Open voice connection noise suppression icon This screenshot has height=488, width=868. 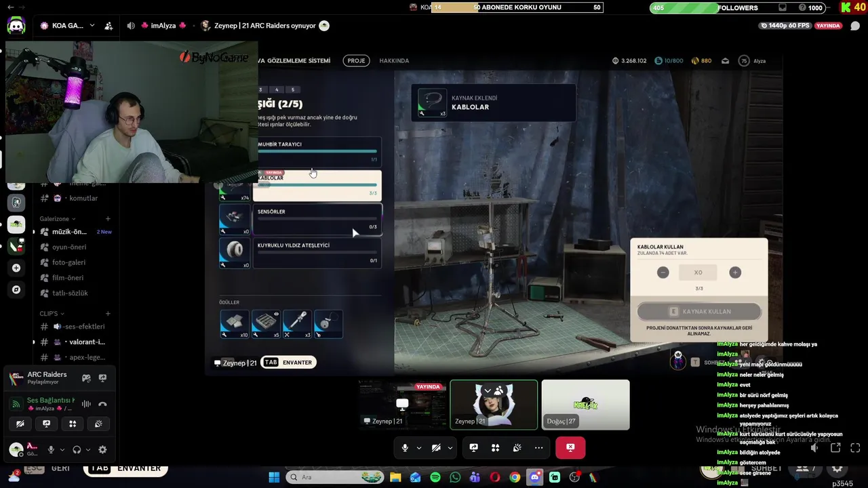(86, 404)
